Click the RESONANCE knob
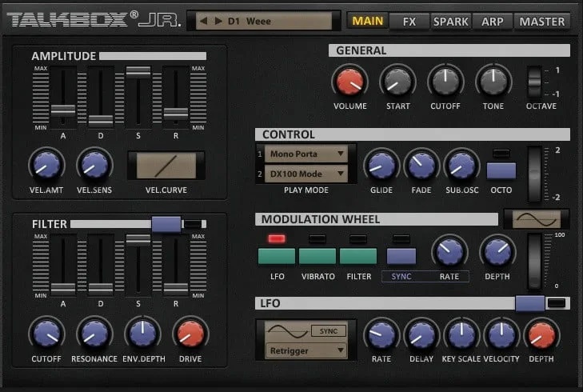 pos(94,334)
